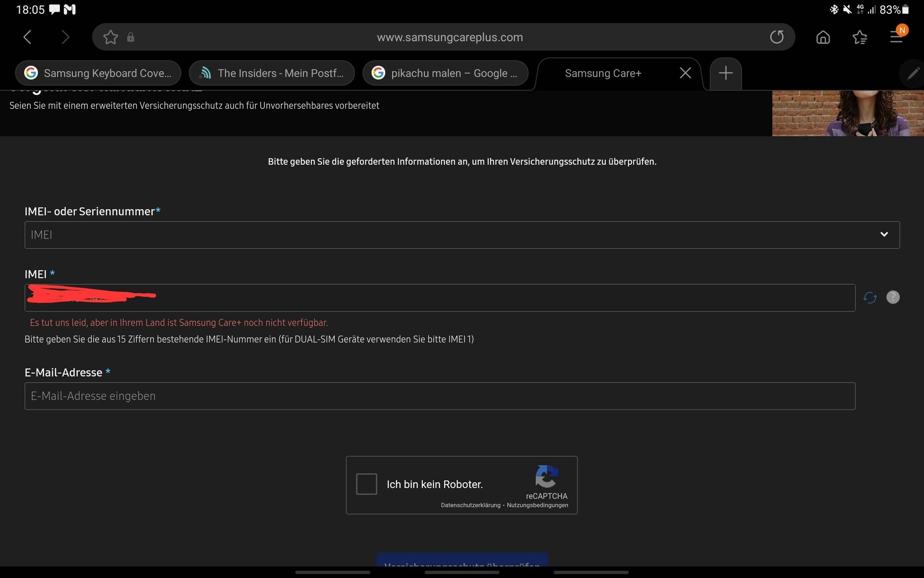
Task: Open the reCAPTCHA Nutzungsbedingungen link
Action: pos(537,505)
